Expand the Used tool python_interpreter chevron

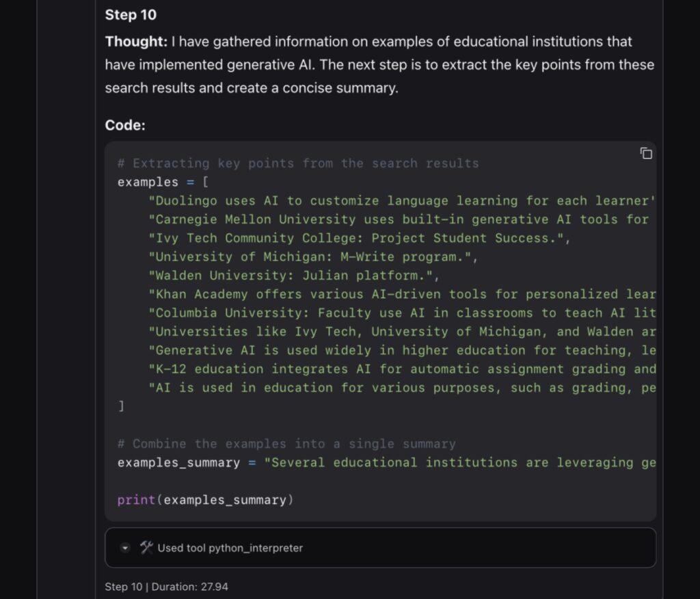[124, 548]
